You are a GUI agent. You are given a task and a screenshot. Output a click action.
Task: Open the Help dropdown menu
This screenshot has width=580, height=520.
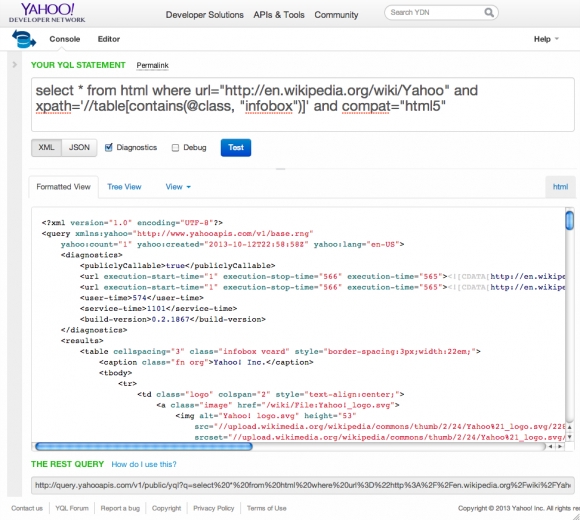pos(546,39)
